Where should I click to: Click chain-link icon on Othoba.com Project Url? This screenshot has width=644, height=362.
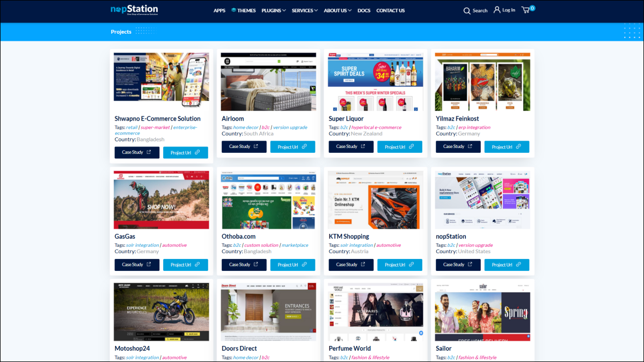[x=305, y=264]
